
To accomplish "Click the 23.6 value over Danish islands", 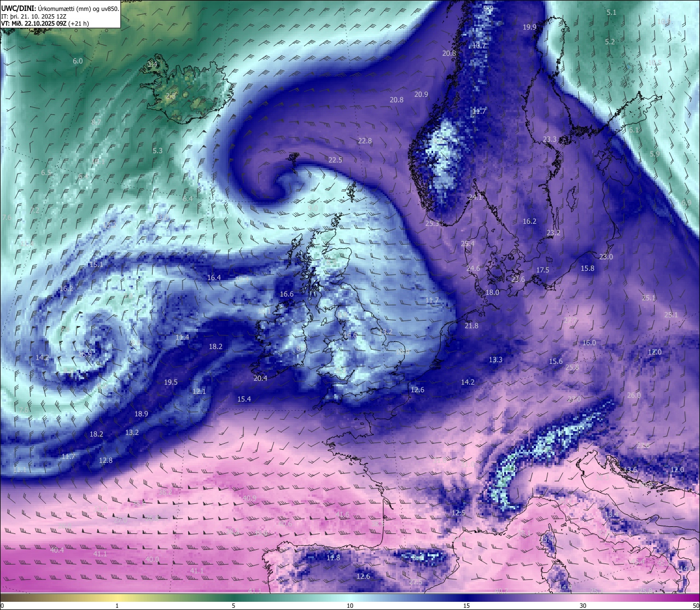I will [x=518, y=280].
